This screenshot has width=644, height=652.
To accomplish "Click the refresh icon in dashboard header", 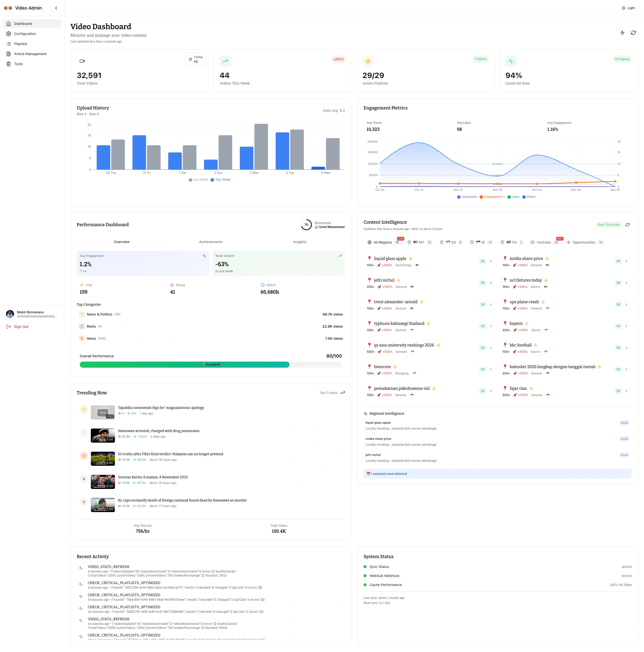I will point(633,33).
